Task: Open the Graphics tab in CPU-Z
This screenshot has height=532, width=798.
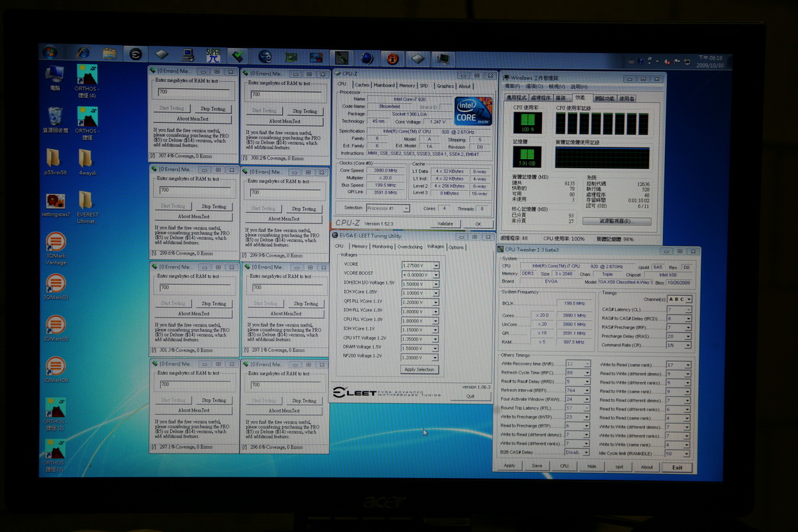Action: [446, 86]
